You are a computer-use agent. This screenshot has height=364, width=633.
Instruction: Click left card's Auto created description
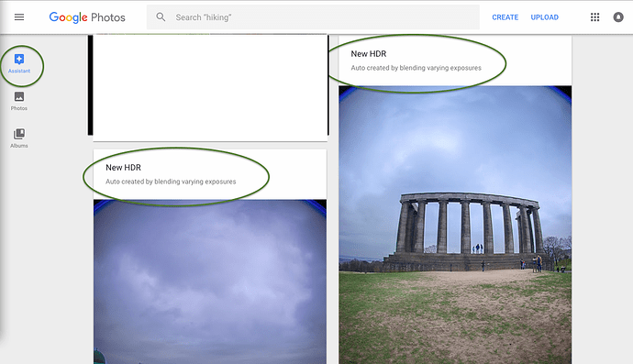[x=171, y=182]
